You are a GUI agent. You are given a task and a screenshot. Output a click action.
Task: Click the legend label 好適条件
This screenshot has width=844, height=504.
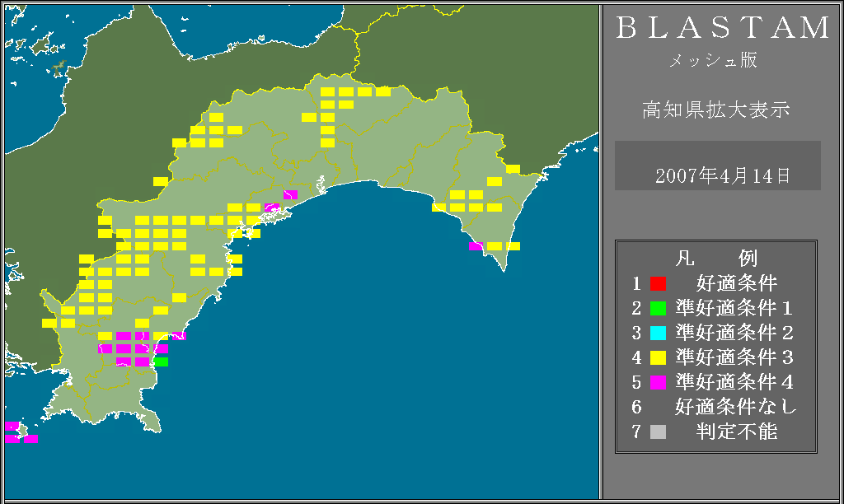point(737,283)
